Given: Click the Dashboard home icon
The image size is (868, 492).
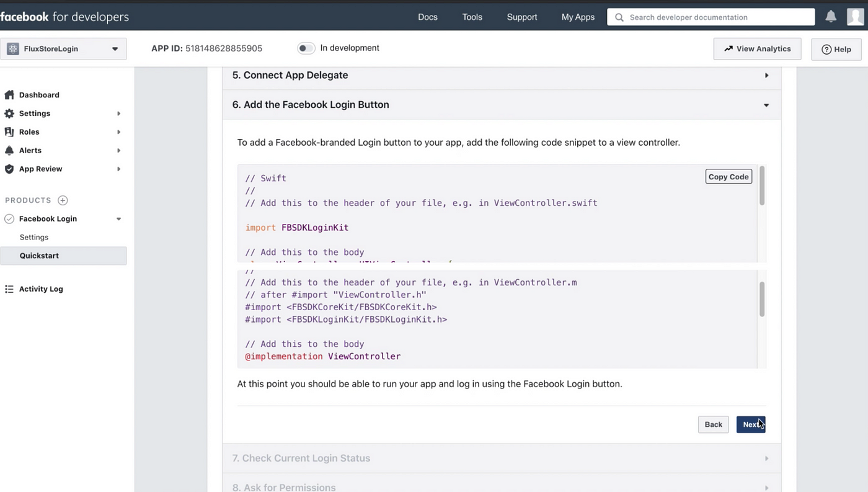Looking at the screenshot, I should (9, 95).
